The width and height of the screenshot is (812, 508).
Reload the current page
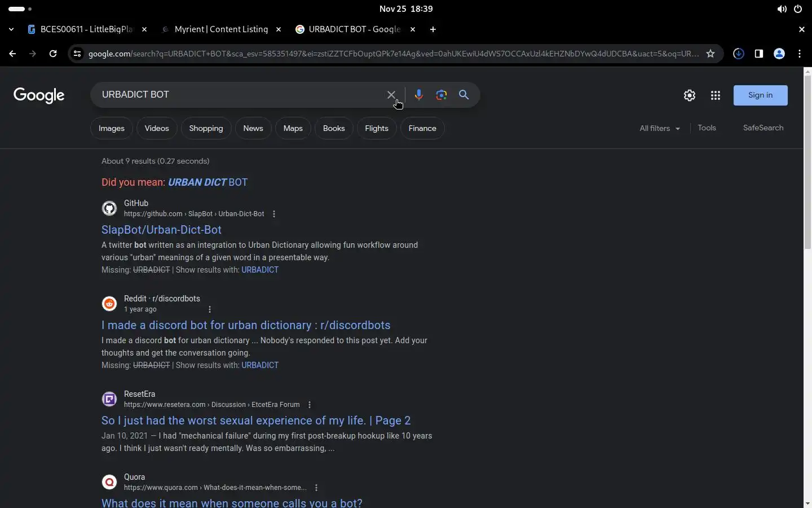coord(53,54)
